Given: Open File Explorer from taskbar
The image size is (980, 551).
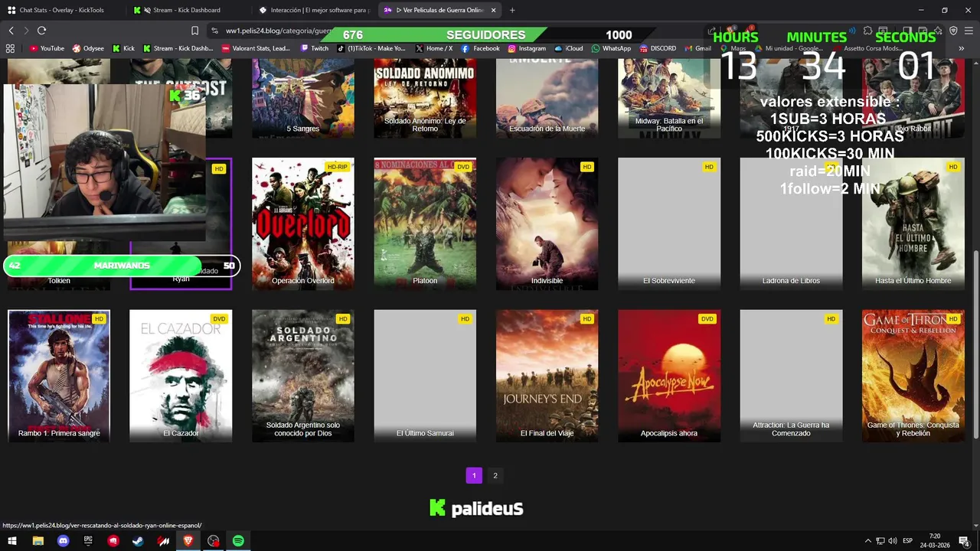Looking at the screenshot, I should pyautogui.click(x=38, y=541).
